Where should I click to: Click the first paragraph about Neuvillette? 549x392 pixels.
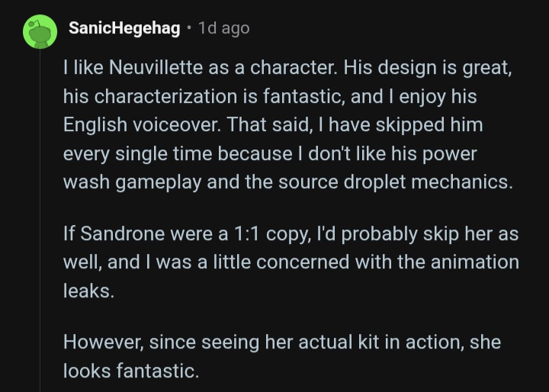(x=287, y=125)
